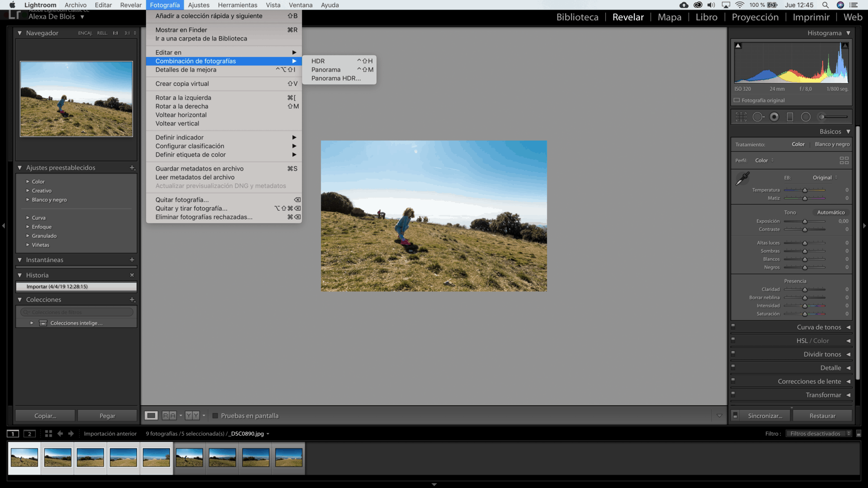Open the profile browser grid icon

point(844,160)
